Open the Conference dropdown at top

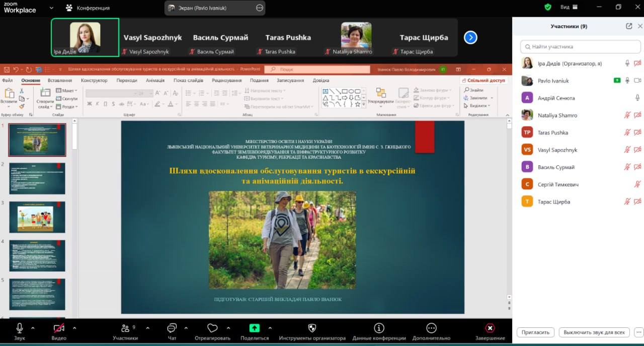pyautogui.click(x=88, y=8)
